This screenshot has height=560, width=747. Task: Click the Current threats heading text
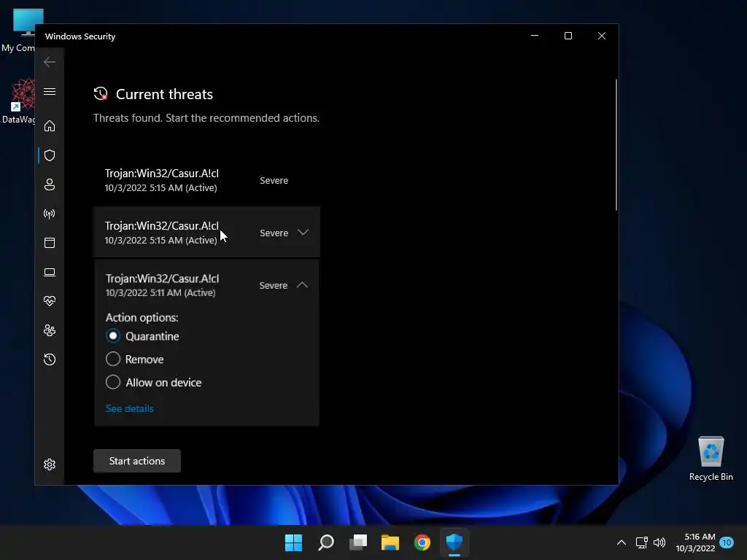pyautogui.click(x=164, y=94)
